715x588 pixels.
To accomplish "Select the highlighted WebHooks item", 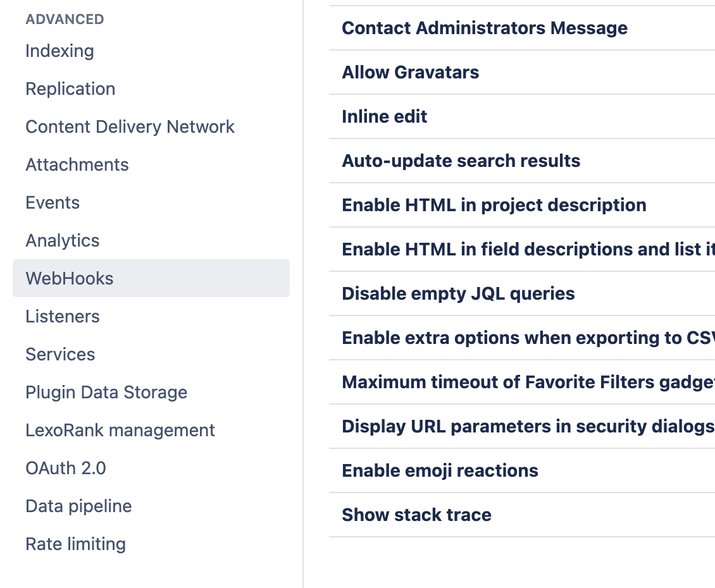I will tap(70, 279).
